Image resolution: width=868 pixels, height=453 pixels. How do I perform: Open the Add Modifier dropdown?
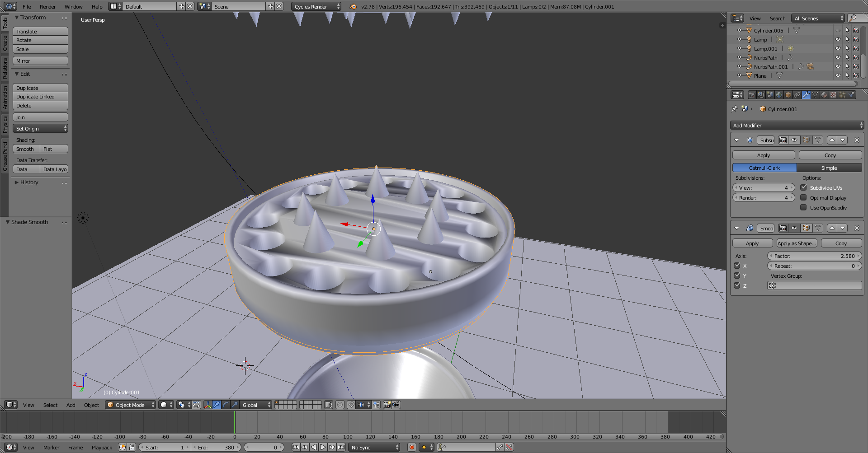pos(797,125)
